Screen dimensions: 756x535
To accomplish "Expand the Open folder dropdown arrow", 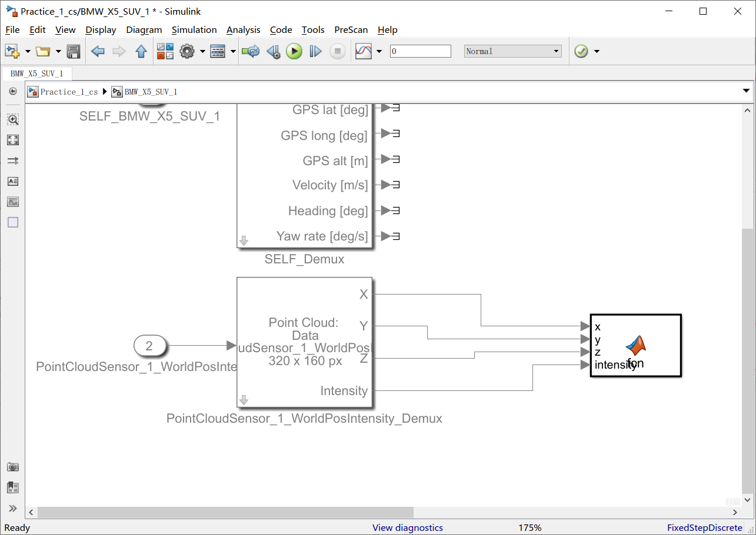I will tap(58, 52).
